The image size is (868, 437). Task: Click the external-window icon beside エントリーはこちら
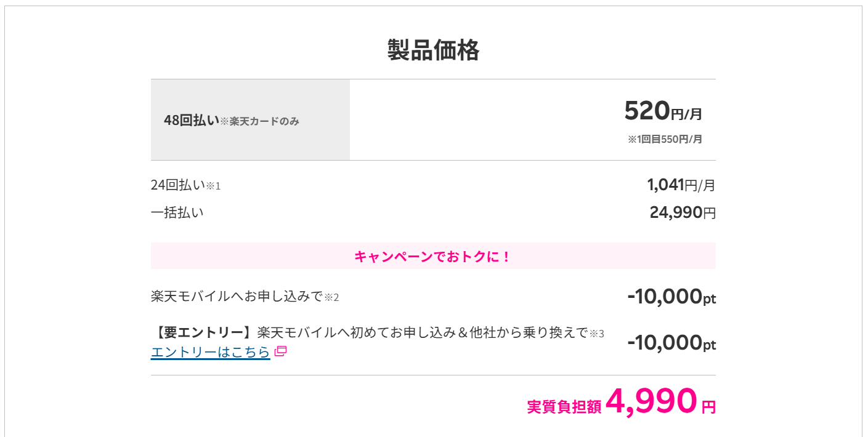click(x=280, y=351)
